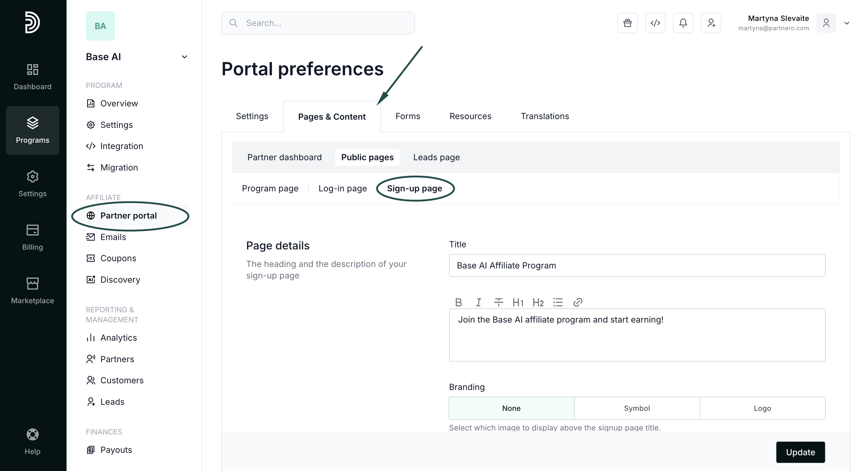Image resolution: width=868 pixels, height=471 pixels.
Task: Insert a link using editor toolbar
Action: point(578,302)
